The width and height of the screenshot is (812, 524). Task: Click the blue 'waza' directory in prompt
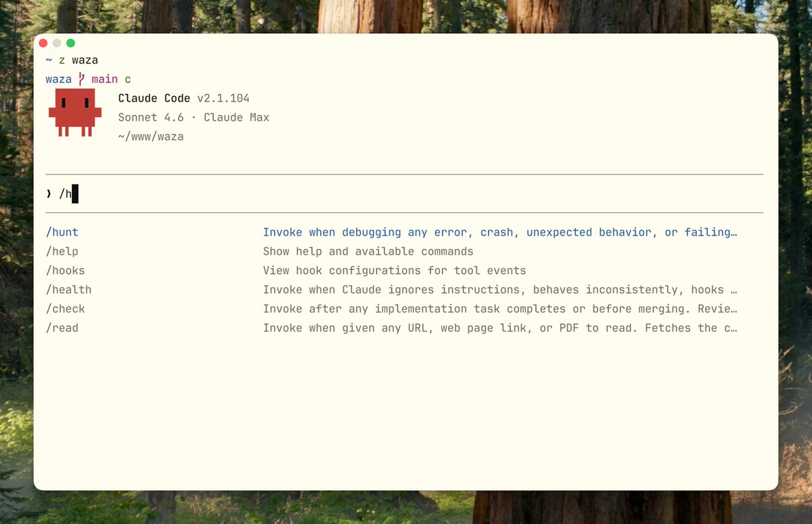(x=59, y=79)
